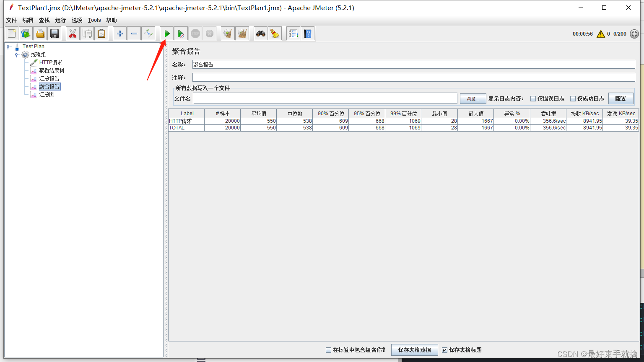This screenshot has width=644, height=362.
Task: Open the Templates toolbar icon
Action: (x=26, y=34)
